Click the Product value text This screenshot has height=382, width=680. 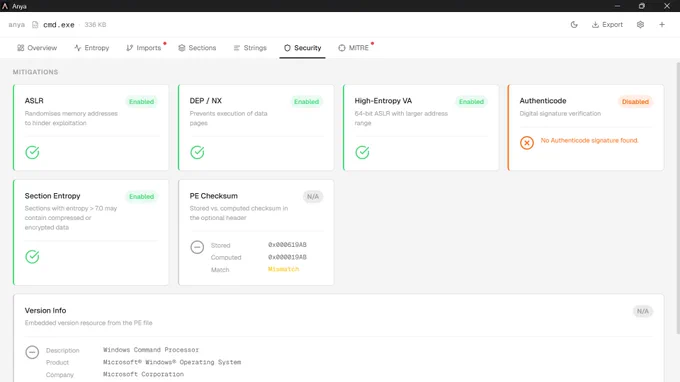click(x=172, y=362)
